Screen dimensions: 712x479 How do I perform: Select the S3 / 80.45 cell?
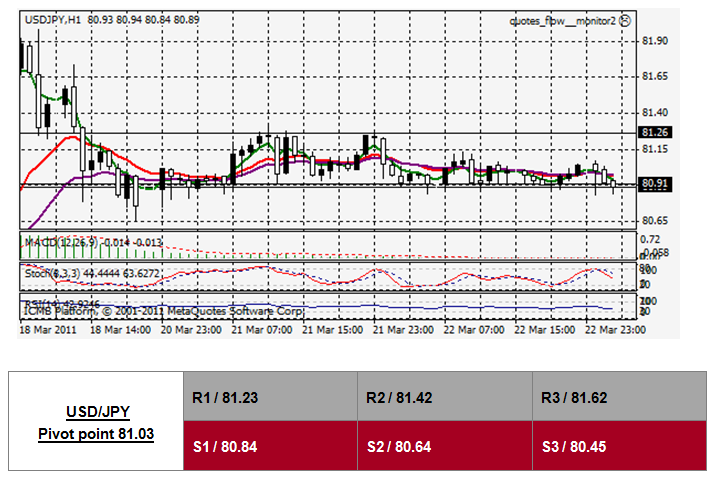pos(616,445)
